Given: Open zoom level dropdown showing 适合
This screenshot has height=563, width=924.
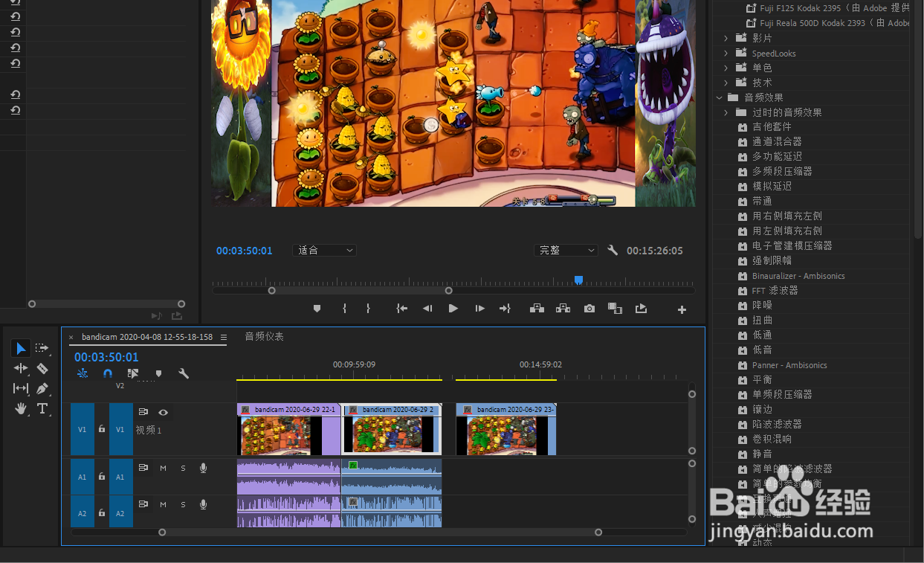Looking at the screenshot, I should [x=325, y=251].
